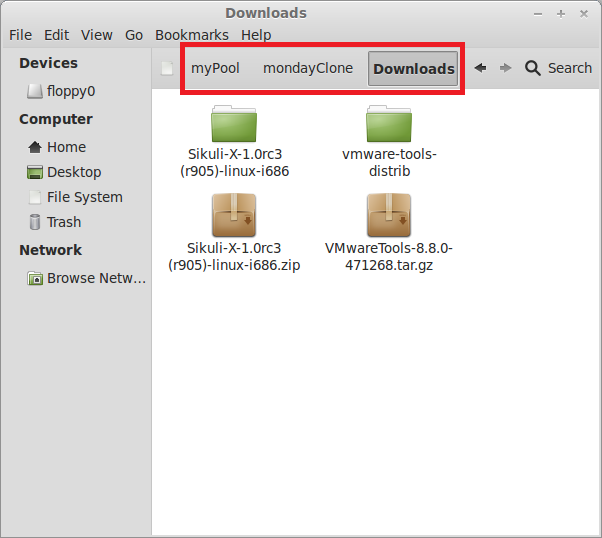Click the Downloads path breadcrumb button
The image size is (602, 538).
click(413, 68)
